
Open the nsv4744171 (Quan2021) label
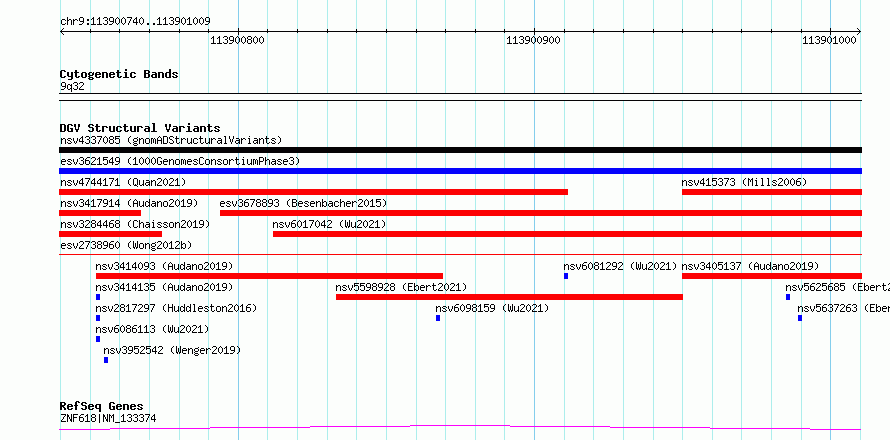[123, 182]
